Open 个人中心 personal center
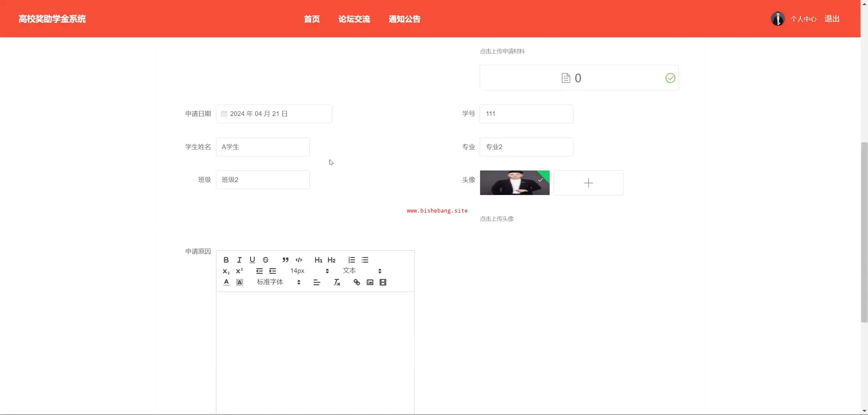The height and width of the screenshot is (415, 868). pyautogui.click(x=803, y=19)
